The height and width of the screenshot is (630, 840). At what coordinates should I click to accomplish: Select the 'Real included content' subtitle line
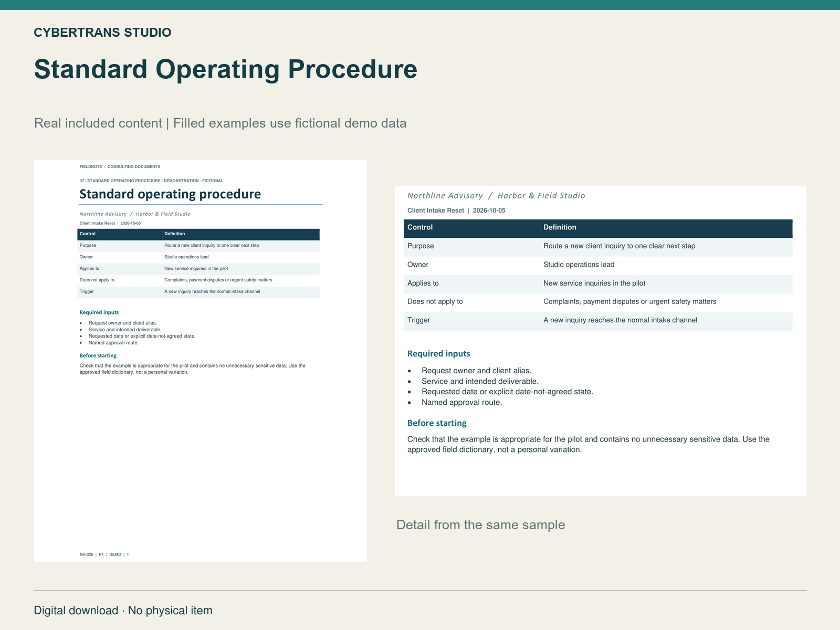click(220, 123)
